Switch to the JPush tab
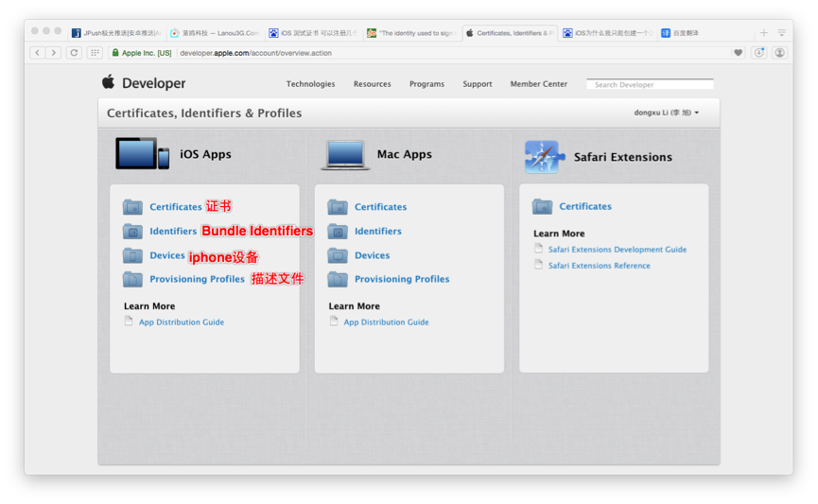 point(117,33)
